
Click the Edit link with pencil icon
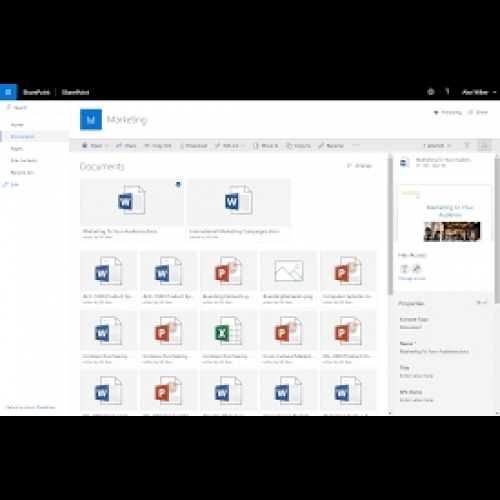point(11,184)
